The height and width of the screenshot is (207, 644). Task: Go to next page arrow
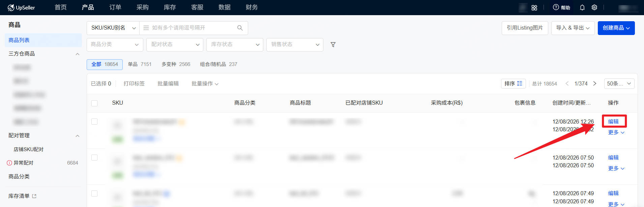(x=595, y=83)
